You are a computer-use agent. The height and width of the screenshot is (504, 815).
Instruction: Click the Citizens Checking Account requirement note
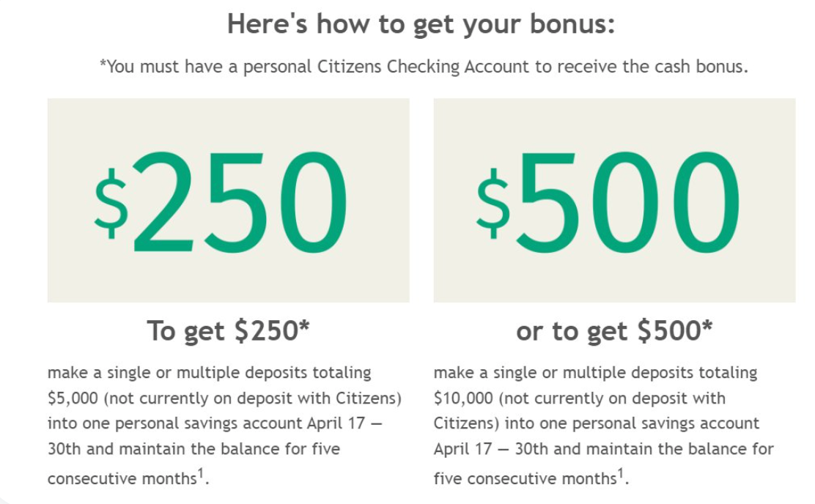click(x=423, y=67)
